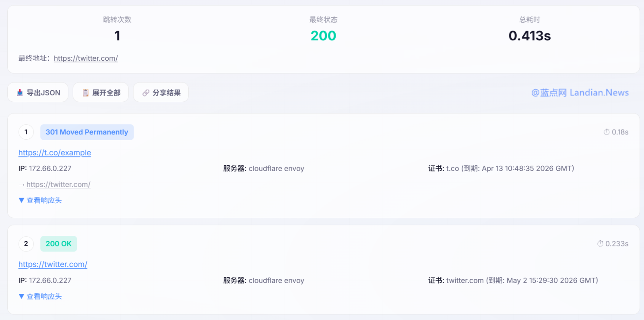Viewport: 644px width, 320px height.
Task: Click the stopwatch icon beside 0.233s
Action: (x=600, y=244)
